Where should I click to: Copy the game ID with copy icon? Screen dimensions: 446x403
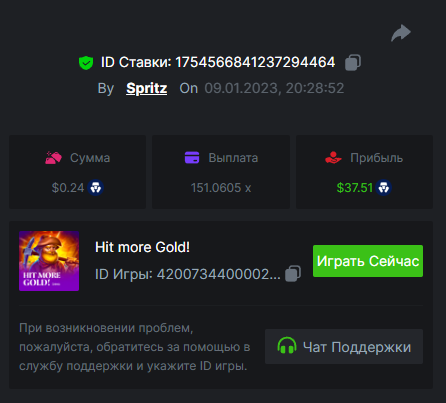(293, 274)
